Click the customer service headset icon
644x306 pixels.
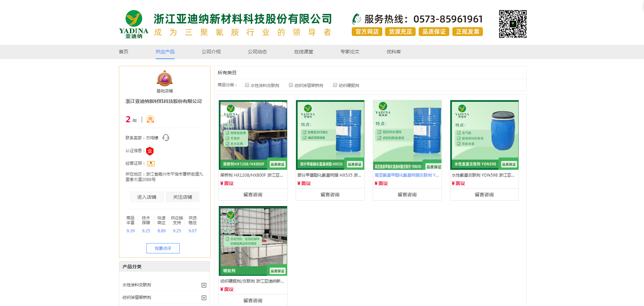(x=166, y=138)
